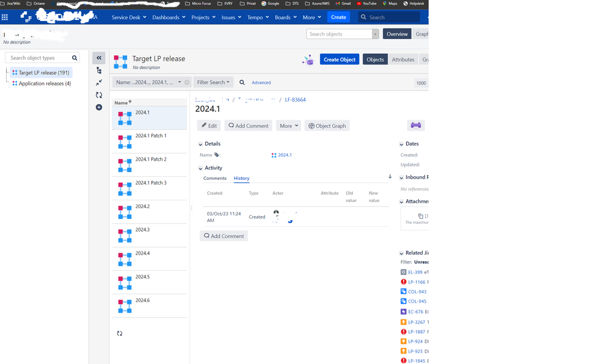Click Add Comment next to Edit

(248, 126)
